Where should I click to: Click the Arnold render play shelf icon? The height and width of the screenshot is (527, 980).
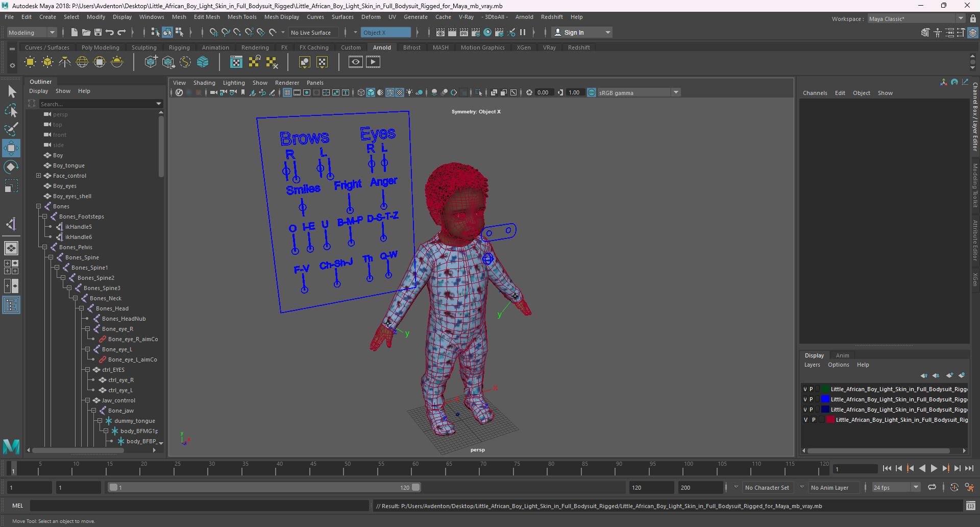click(373, 62)
